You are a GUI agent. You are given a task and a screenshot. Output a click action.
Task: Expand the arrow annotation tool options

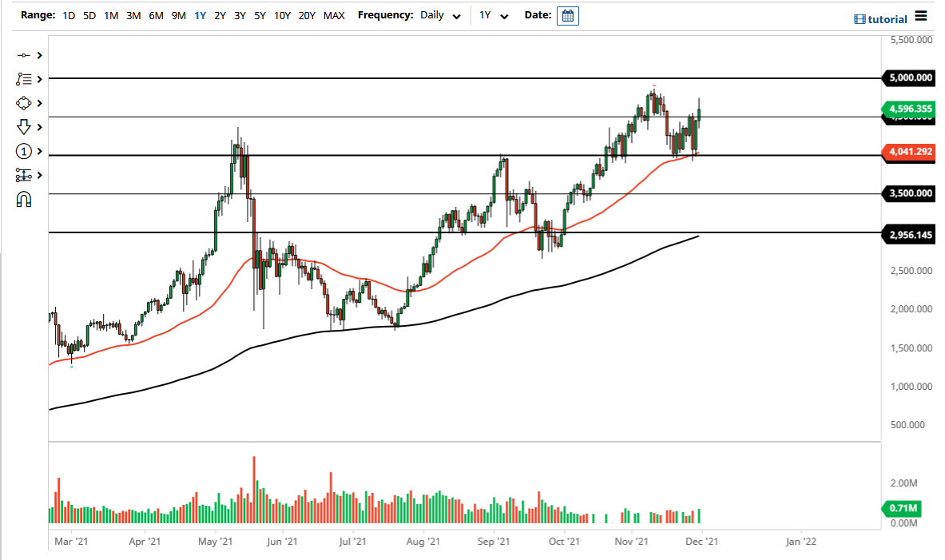point(38,127)
